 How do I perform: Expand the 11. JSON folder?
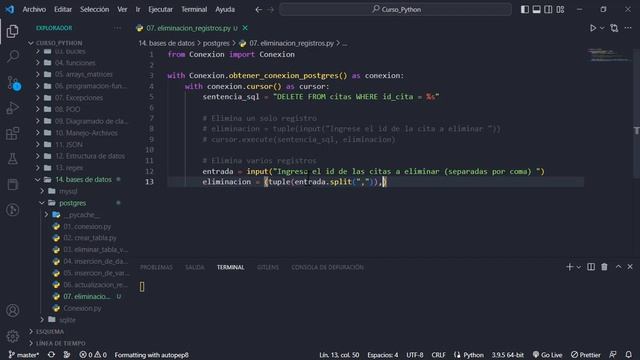69,144
